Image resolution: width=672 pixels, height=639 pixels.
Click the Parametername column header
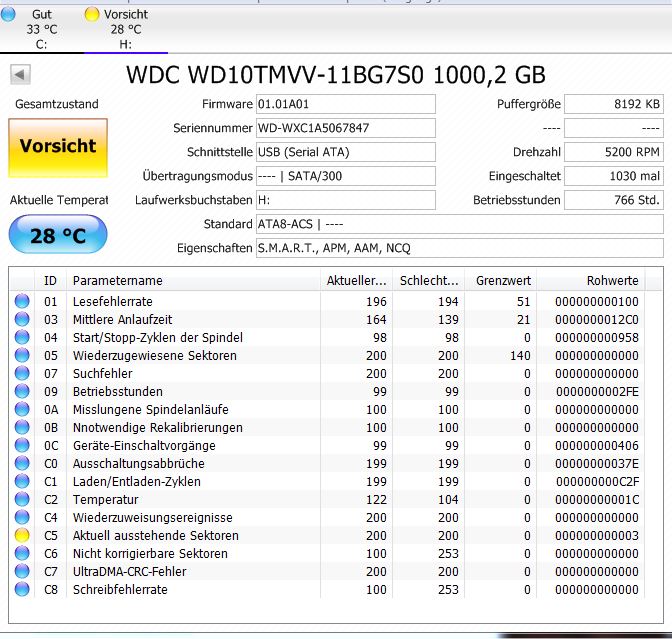click(193, 281)
